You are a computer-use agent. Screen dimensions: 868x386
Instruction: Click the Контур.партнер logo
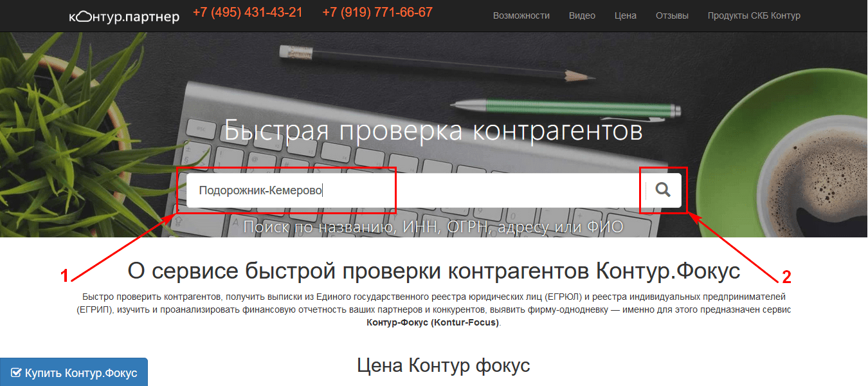124,16
